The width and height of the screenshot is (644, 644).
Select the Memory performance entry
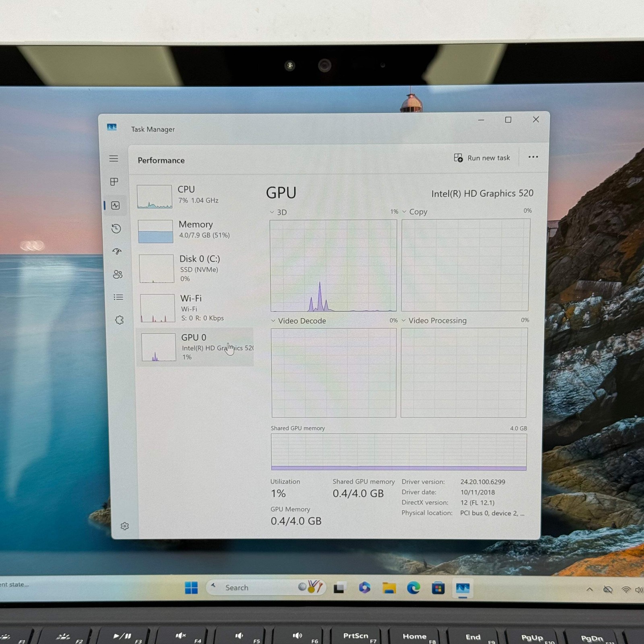pyautogui.click(x=195, y=231)
